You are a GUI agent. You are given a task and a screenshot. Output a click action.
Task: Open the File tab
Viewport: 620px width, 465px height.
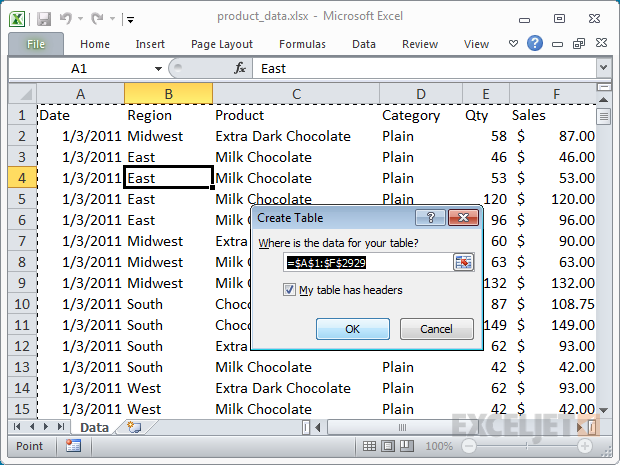click(36, 44)
